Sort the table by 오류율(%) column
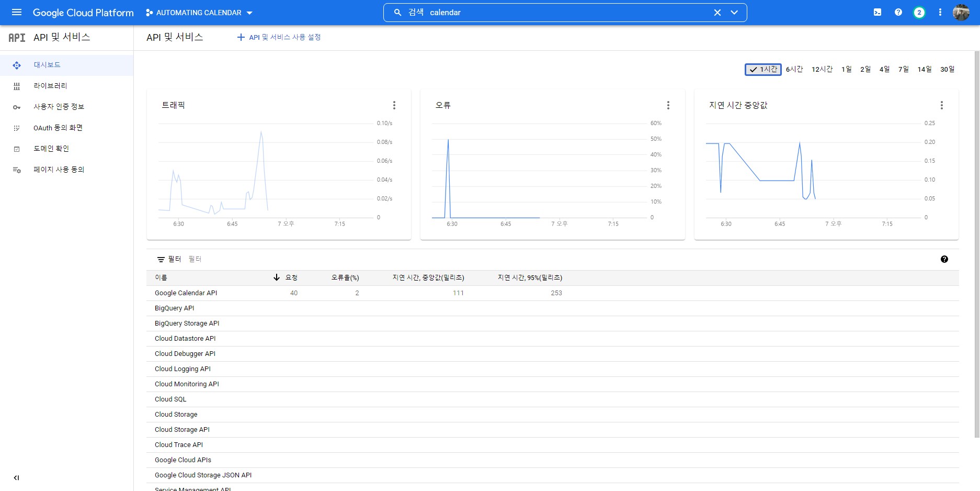This screenshot has width=980, height=491. coord(345,277)
